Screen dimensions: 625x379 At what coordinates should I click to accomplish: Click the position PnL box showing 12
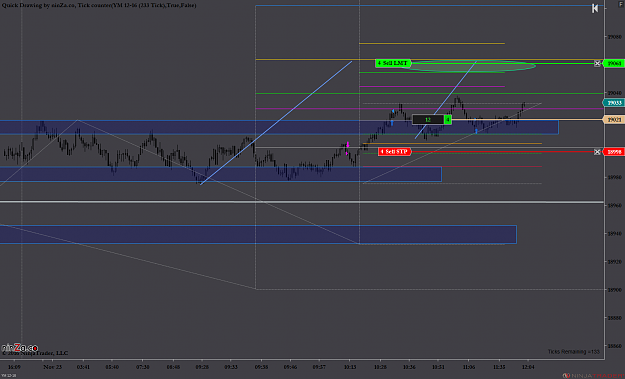428,120
